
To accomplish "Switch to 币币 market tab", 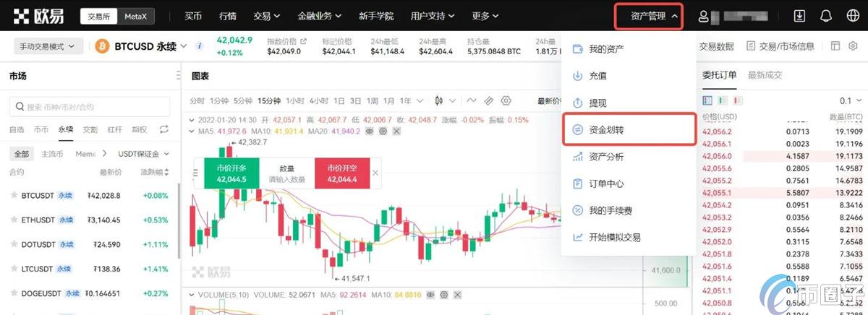I will (x=41, y=129).
